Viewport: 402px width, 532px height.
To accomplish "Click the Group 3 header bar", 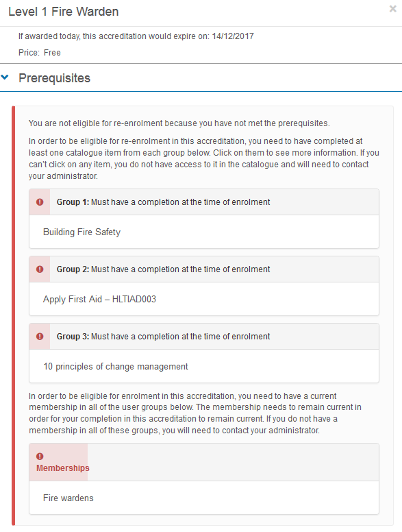I will (204, 337).
